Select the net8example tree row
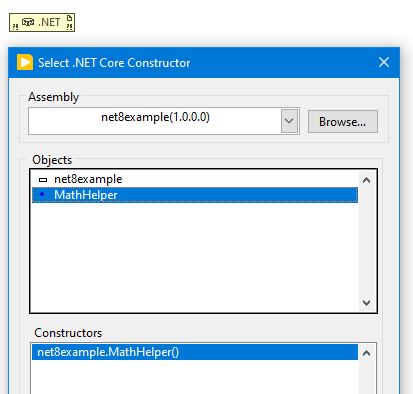The image size is (413, 394). pos(195,179)
